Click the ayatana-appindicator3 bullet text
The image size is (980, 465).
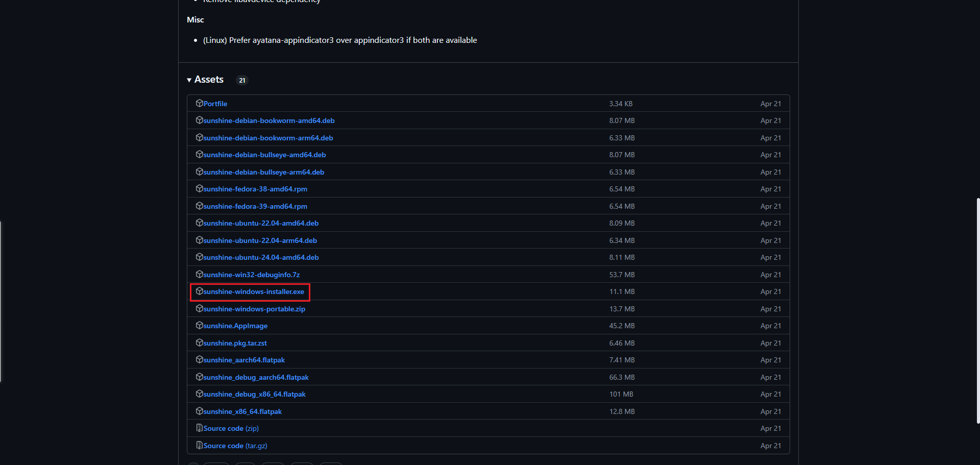[340, 40]
